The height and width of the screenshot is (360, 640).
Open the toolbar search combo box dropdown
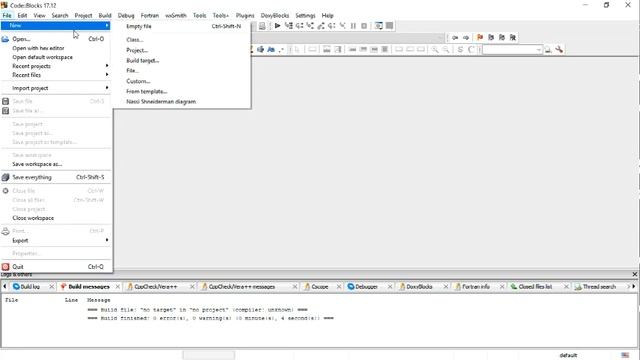(x=538, y=50)
